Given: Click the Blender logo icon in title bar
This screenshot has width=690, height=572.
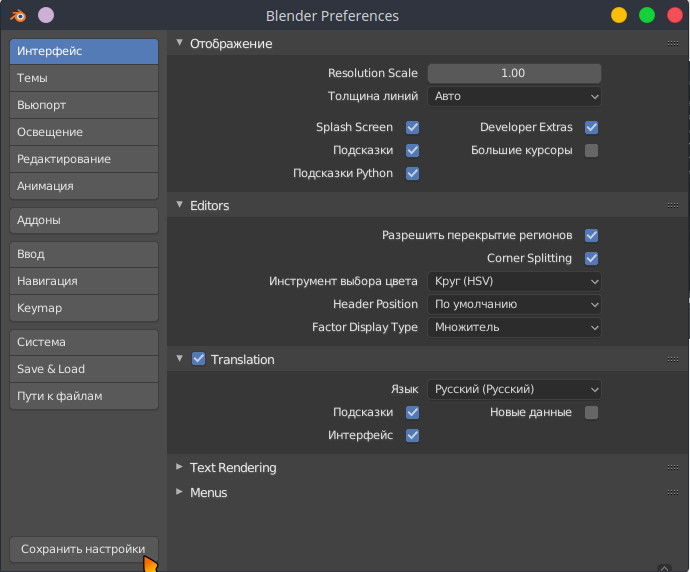Looking at the screenshot, I should tap(18, 16).
